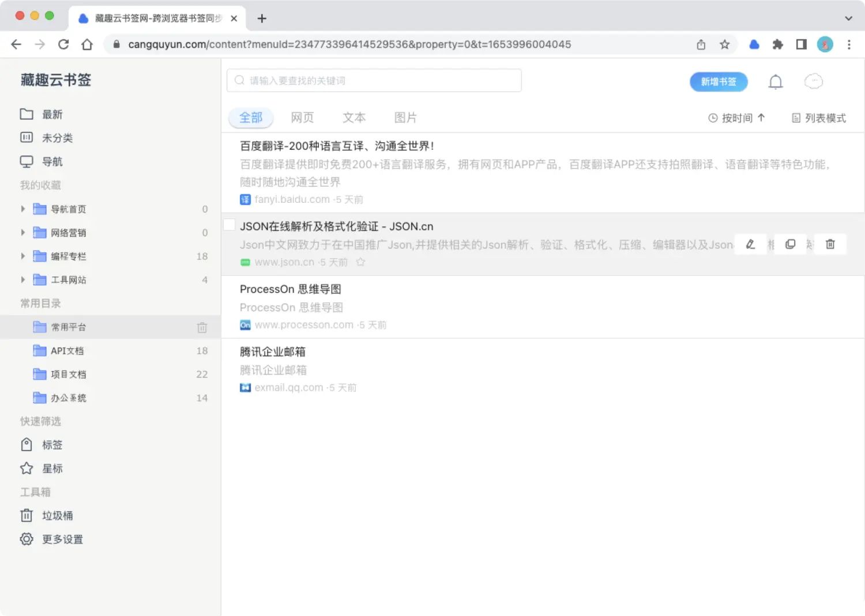This screenshot has height=616, width=865.
Task: Click the 新增书签 button
Action: tap(719, 82)
